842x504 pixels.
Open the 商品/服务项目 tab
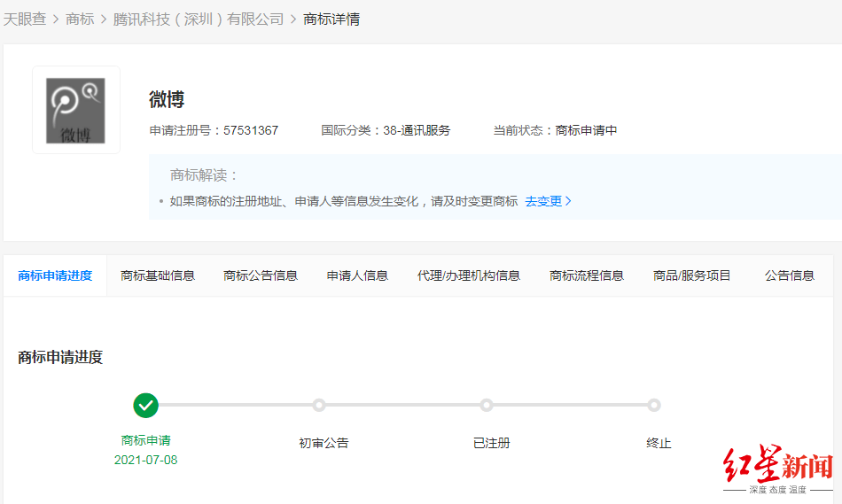691,275
